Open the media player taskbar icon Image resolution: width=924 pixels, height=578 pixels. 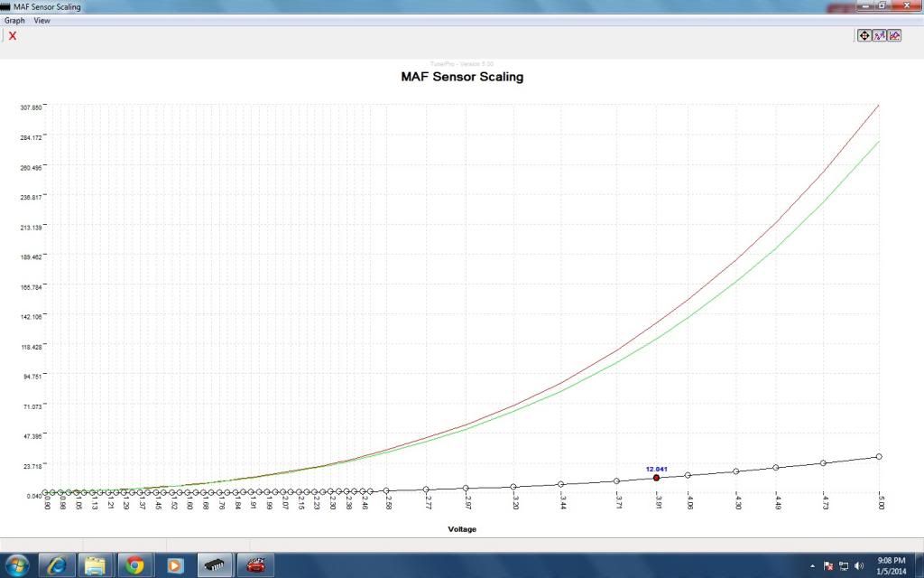[x=175, y=565]
